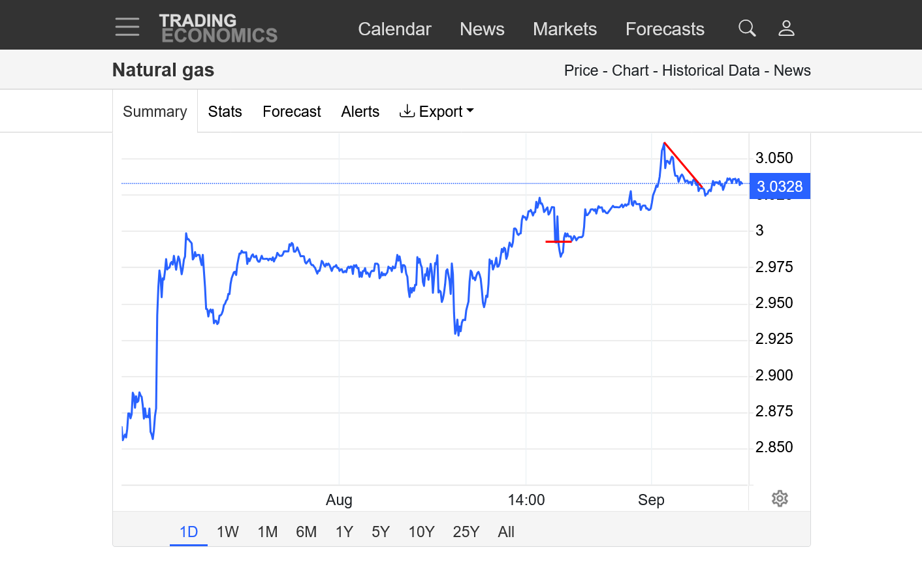This screenshot has height=588, width=922.
Task: Select the Summary tab
Action: (155, 112)
